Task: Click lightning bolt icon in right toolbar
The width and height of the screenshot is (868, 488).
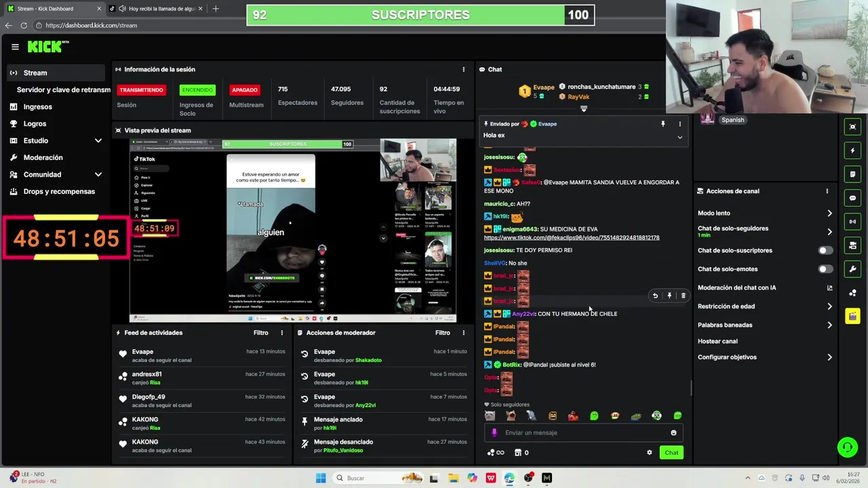Action: (x=852, y=150)
